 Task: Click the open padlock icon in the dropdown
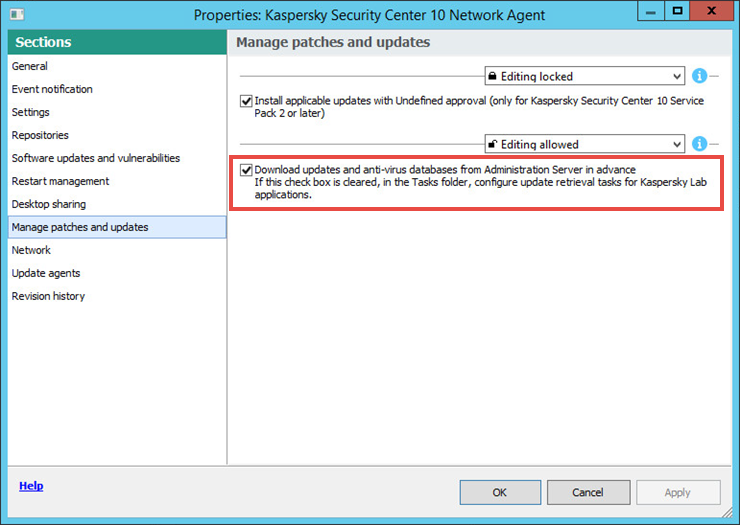[492, 144]
